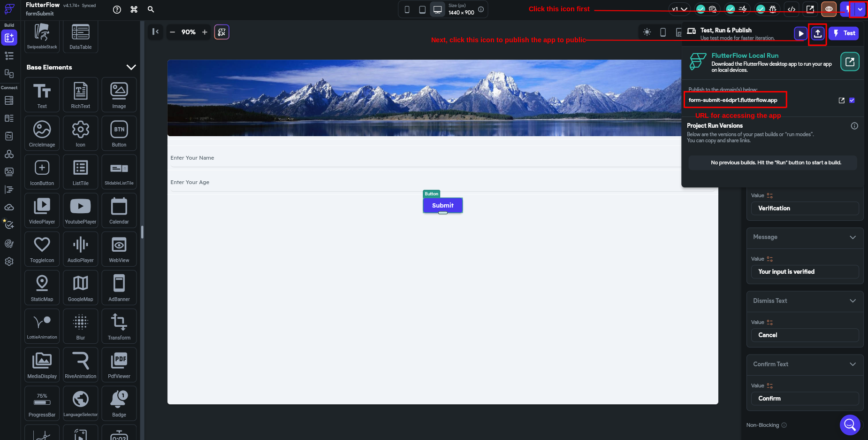This screenshot has width=868, height=440.
Task: Collapse the Dismiss Text section
Action: (x=853, y=301)
